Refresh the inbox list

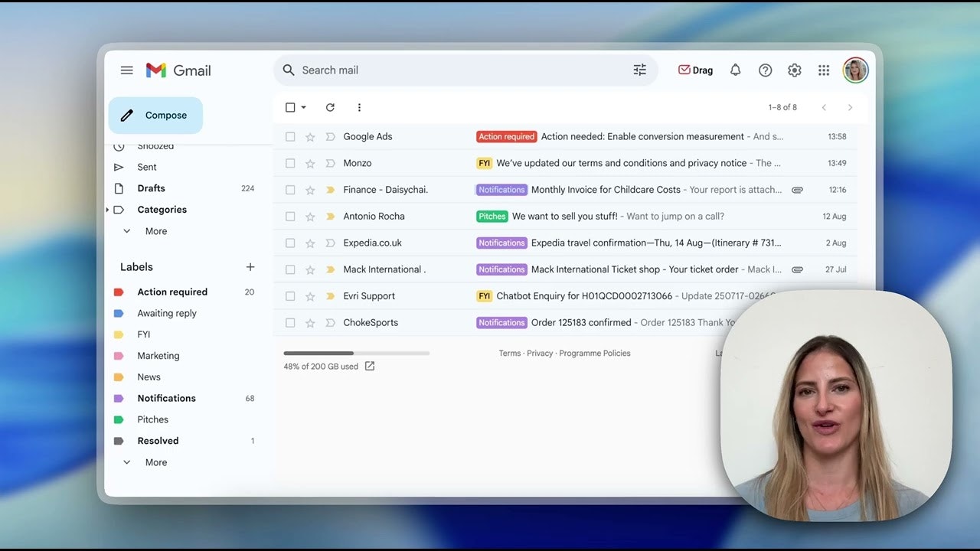pos(330,108)
